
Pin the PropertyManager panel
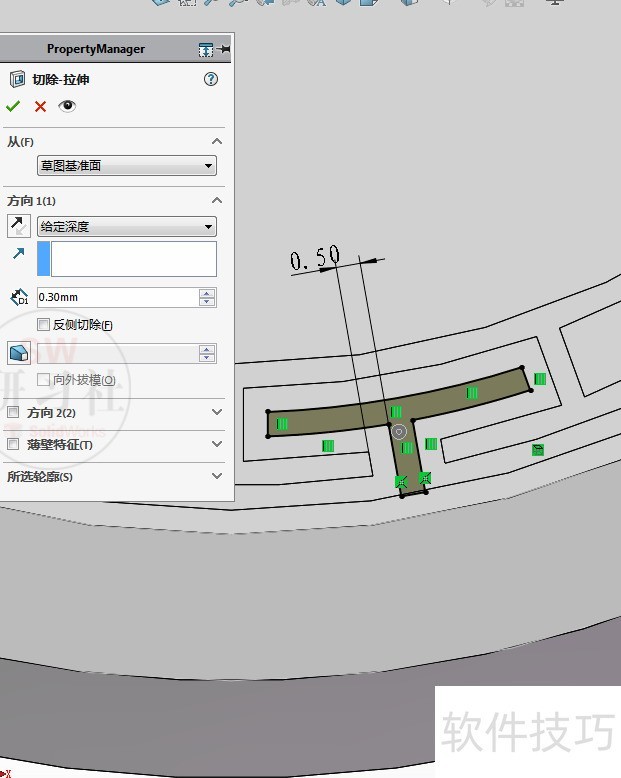point(224,49)
